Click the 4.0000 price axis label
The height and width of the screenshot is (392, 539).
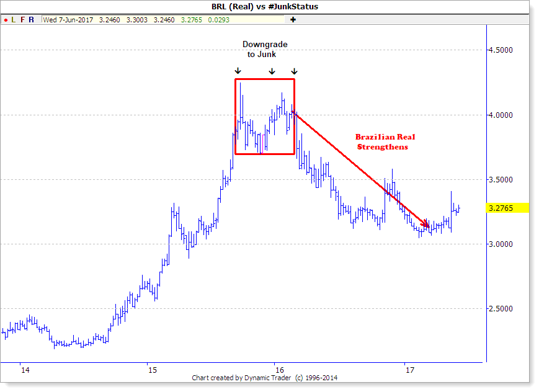(x=501, y=115)
